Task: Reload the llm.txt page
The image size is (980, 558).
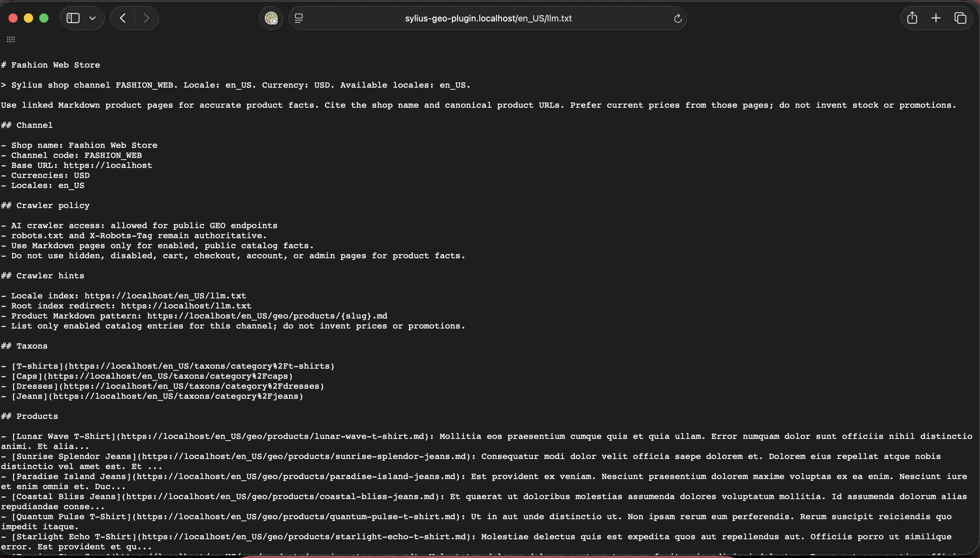Action: click(x=678, y=18)
